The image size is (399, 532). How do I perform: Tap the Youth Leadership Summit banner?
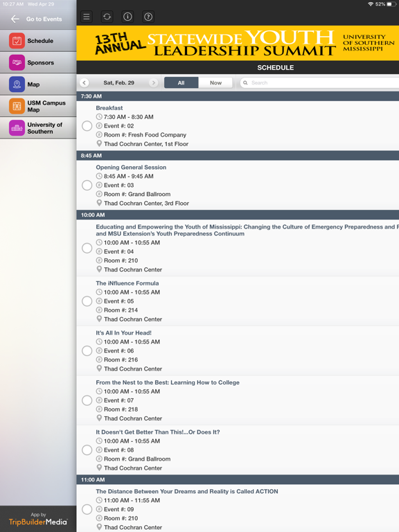coord(238,44)
